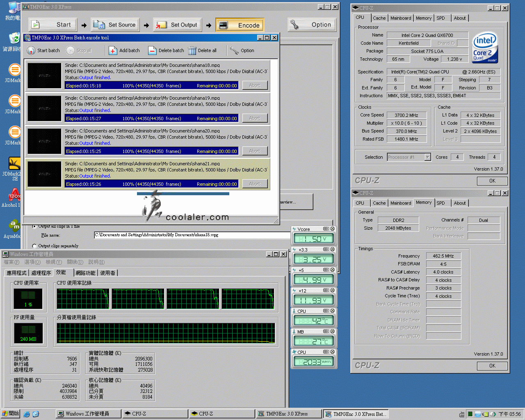Open the settings icon on the +5 gadget

pos(326,270)
